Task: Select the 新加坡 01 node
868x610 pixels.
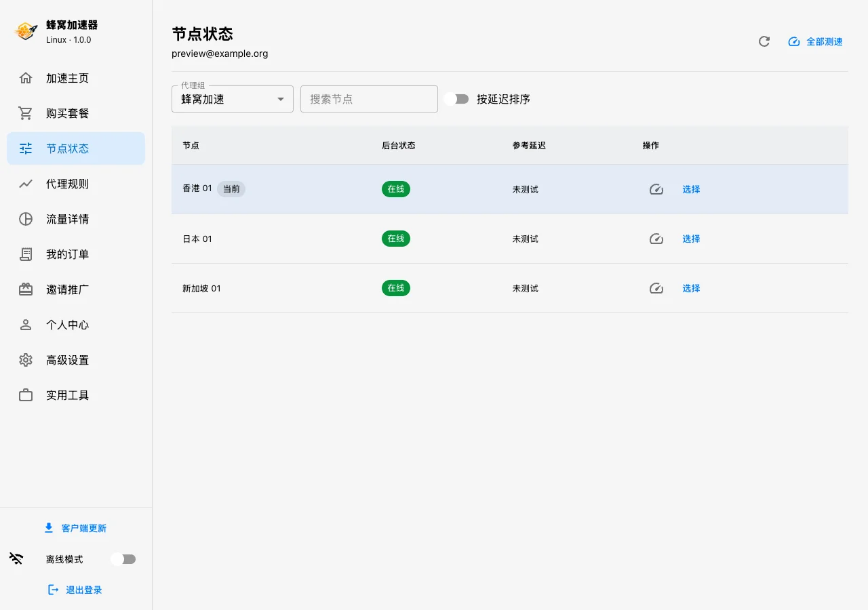Action: pyautogui.click(x=691, y=288)
